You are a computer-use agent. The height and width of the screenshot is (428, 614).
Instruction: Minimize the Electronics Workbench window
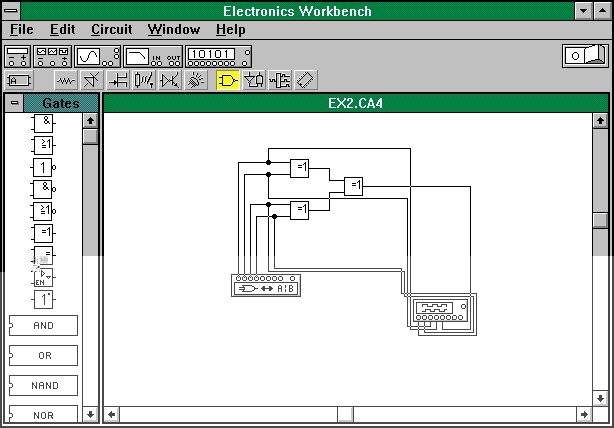point(583,11)
